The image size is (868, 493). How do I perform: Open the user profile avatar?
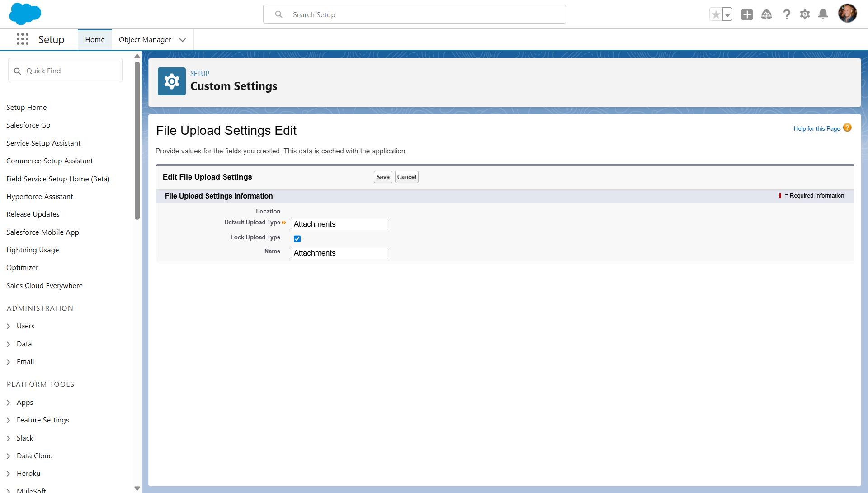[847, 14]
